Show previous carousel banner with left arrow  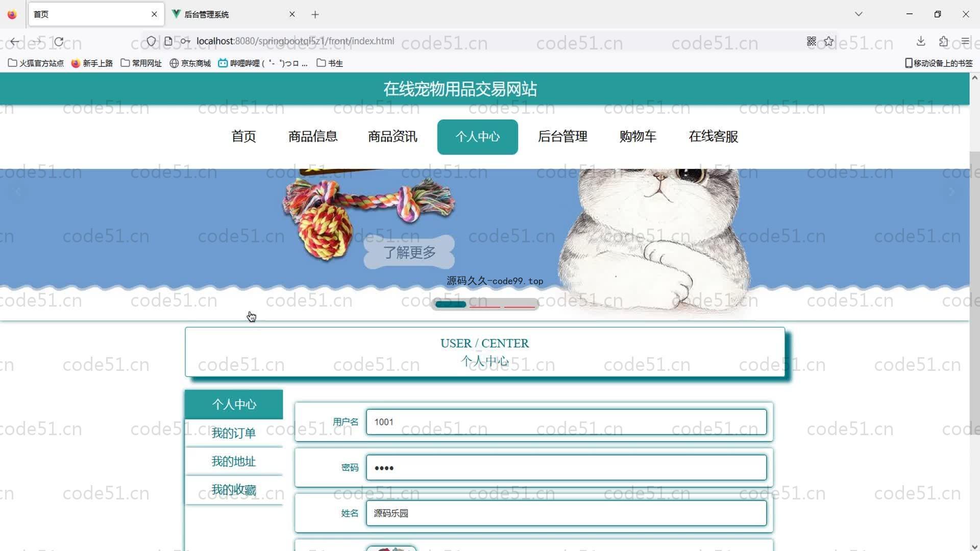[x=18, y=192]
